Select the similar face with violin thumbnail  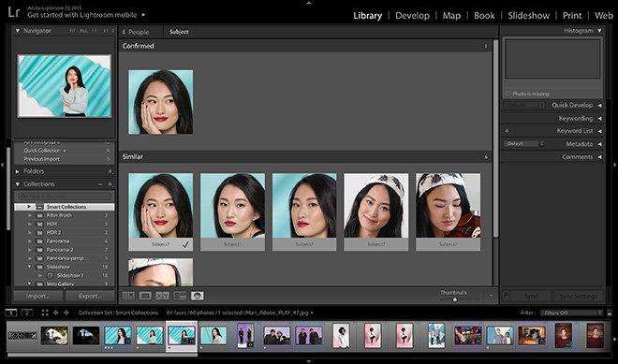click(449, 206)
